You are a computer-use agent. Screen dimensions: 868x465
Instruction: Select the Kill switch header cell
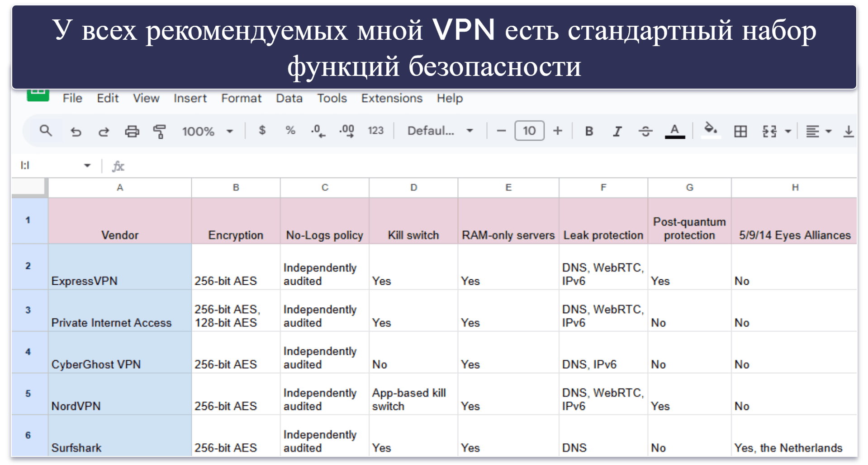click(413, 221)
